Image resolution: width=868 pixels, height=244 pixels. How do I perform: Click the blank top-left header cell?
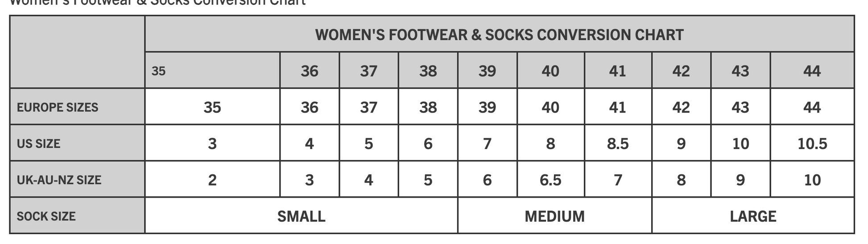(x=77, y=52)
